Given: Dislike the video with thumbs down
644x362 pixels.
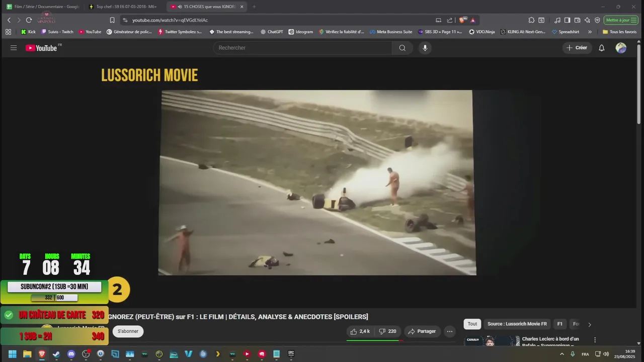Looking at the screenshot, I should [388, 331].
